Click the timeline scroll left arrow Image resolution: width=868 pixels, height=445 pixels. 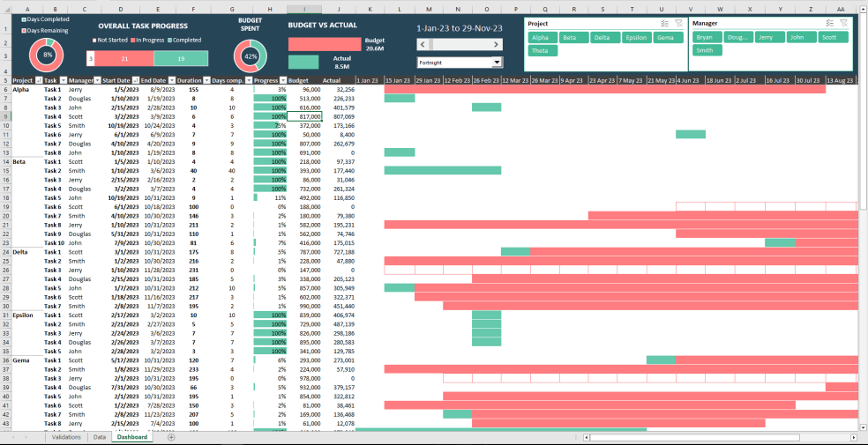click(423, 44)
